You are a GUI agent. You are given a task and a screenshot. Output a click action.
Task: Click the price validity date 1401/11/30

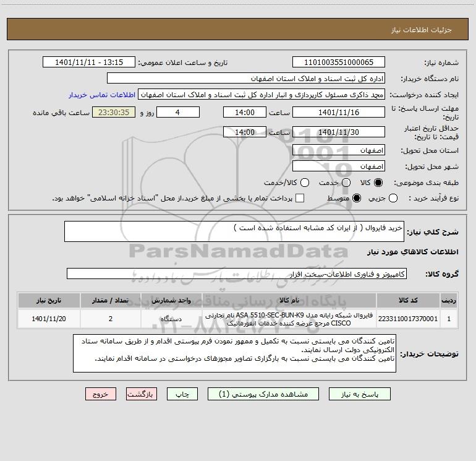tap(339, 132)
